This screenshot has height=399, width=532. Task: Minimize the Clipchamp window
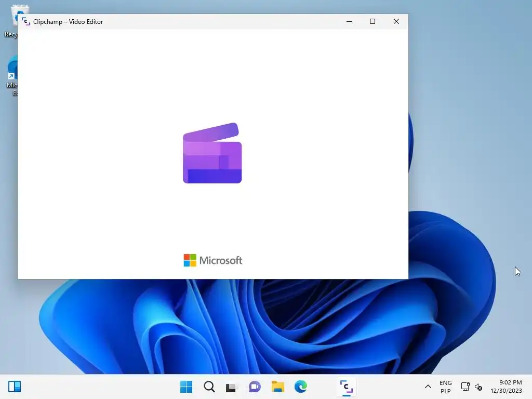[349, 21]
